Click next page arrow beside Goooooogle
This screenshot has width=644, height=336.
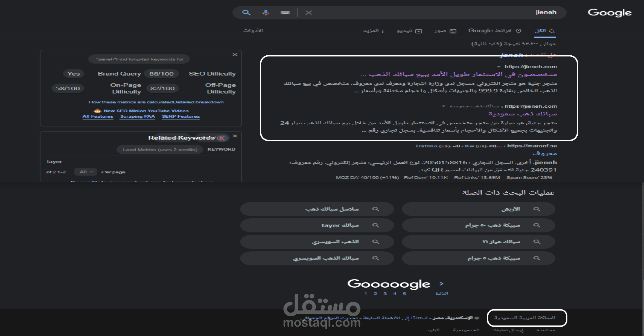pos(441,284)
